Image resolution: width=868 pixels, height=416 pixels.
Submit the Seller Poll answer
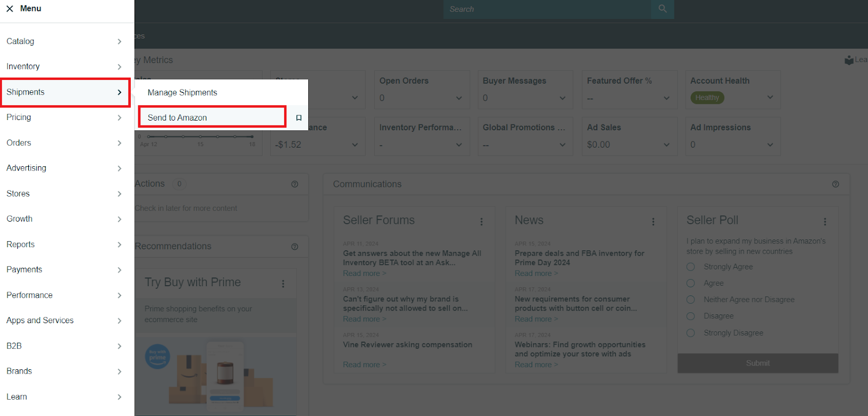(758, 363)
